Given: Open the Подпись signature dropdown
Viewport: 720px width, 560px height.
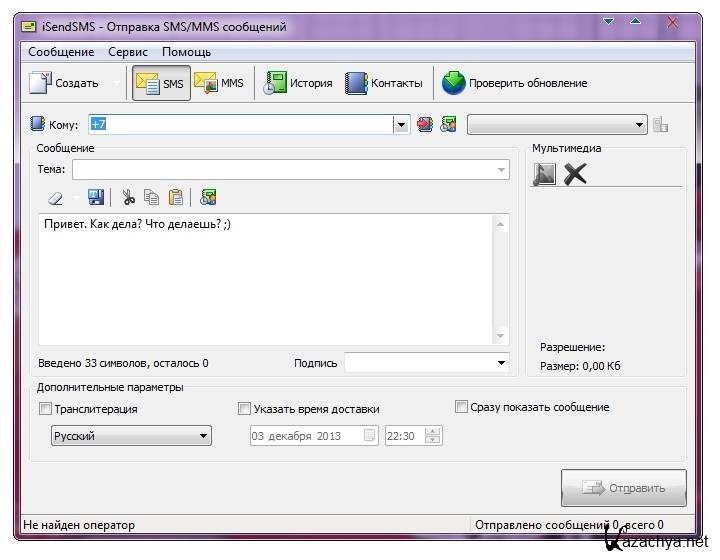Looking at the screenshot, I should [502, 363].
